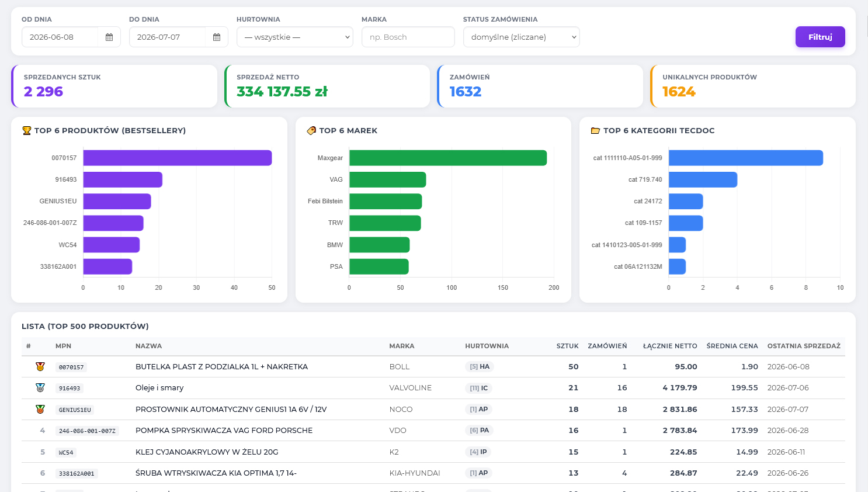Click the purple bar for 916493
Viewport: 868px width, 492px height.
click(123, 179)
